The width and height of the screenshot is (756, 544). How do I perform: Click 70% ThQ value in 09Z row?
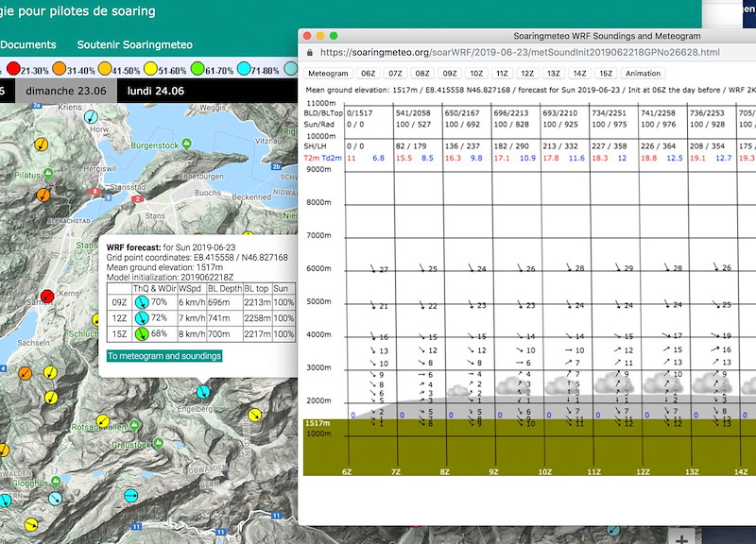pos(159,302)
